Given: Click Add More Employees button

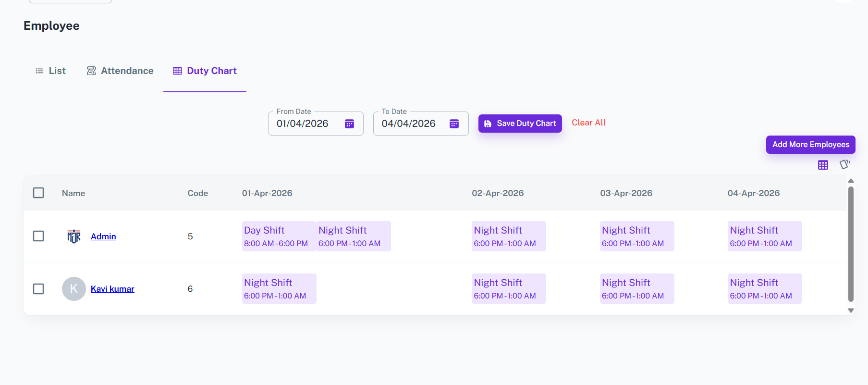Looking at the screenshot, I should tap(810, 145).
